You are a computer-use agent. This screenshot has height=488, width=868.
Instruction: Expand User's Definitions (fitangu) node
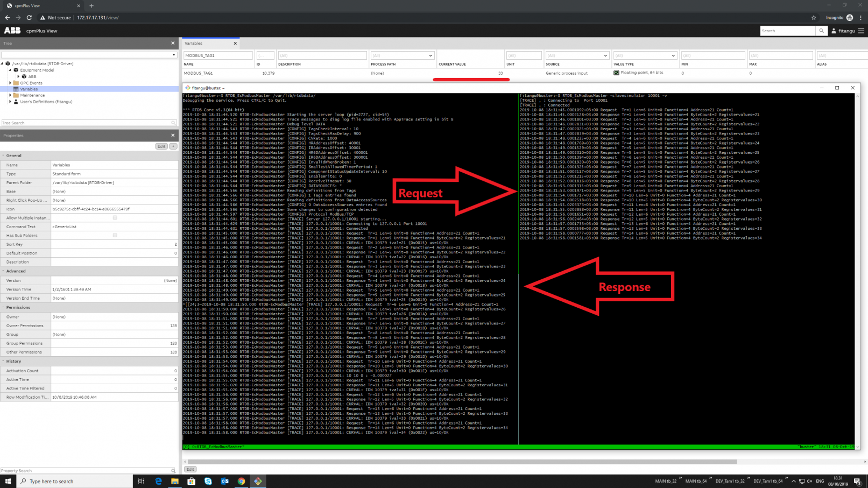pyautogui.click(x=10, y=102)
